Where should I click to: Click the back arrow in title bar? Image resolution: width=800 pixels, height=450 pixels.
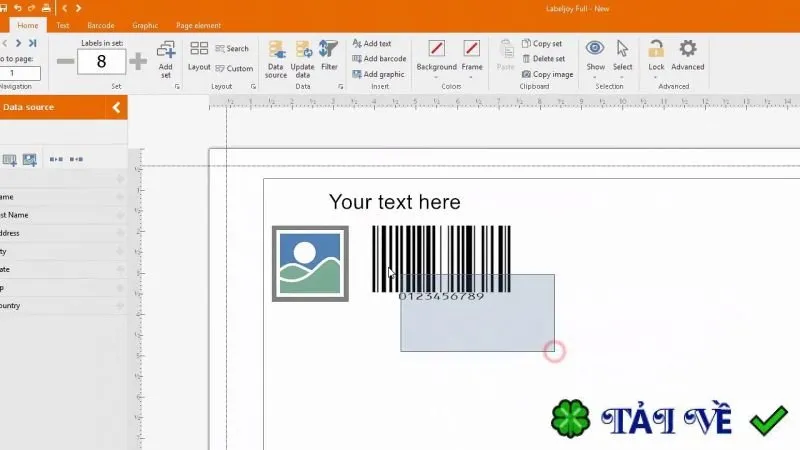click(64, 8)
